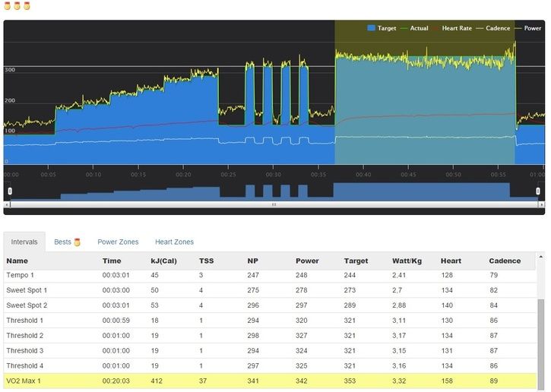Click the intervals table vertical scrollbar
The width and height of the screenshot is (551, 392).
pos(541,343)
